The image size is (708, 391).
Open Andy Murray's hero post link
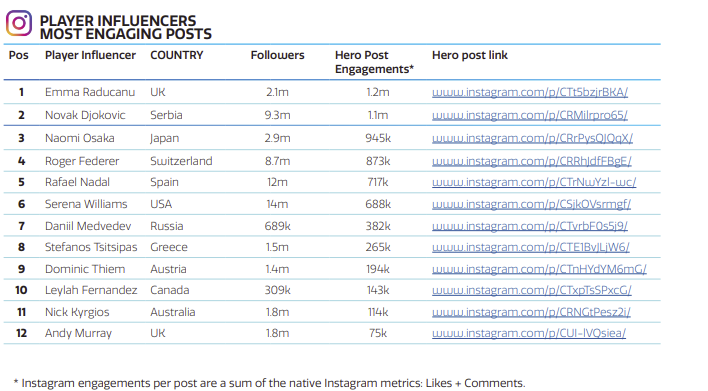pyautogui.click(x=529, y=333)
